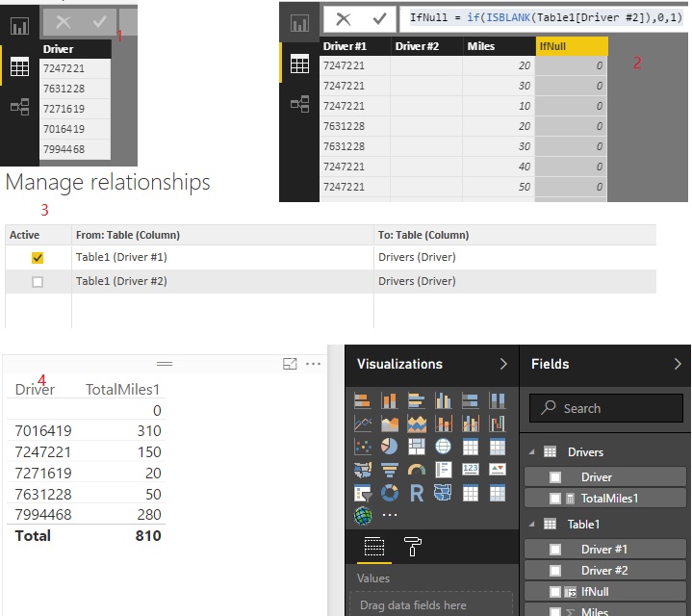Open Relationships view beside the IfNull table
The height and width of the screenshot is (616, 692).
[x=300, y=104]
